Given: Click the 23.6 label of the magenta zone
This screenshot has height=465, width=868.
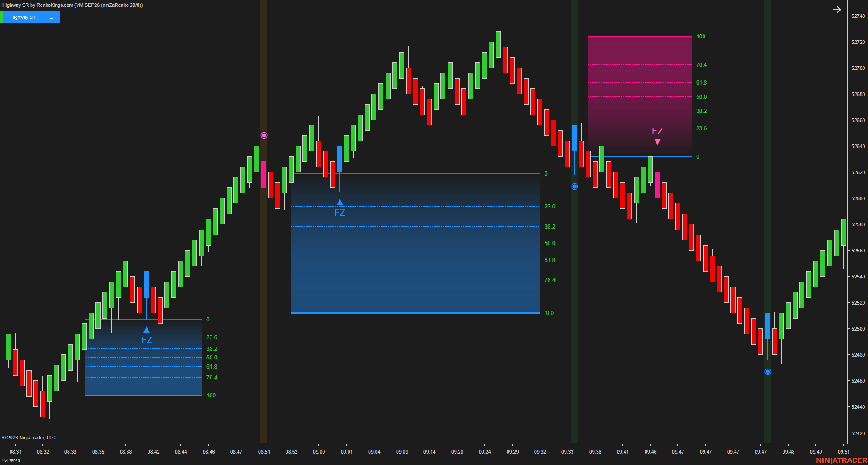Looking at the screenshot, I should pos(701,128).
